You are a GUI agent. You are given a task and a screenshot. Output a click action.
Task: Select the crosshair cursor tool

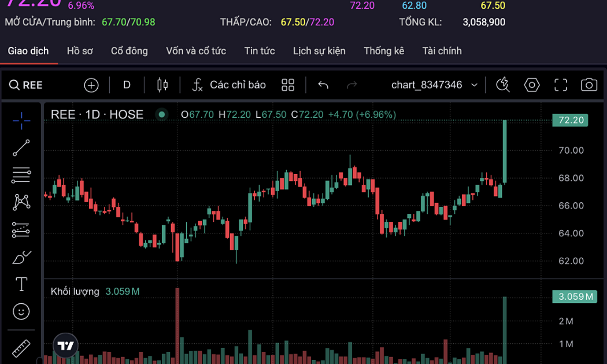[x=21, y=121]
